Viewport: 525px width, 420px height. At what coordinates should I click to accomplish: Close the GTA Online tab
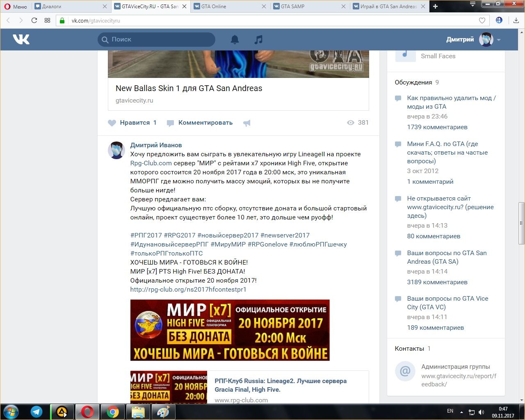click(264, 6)
